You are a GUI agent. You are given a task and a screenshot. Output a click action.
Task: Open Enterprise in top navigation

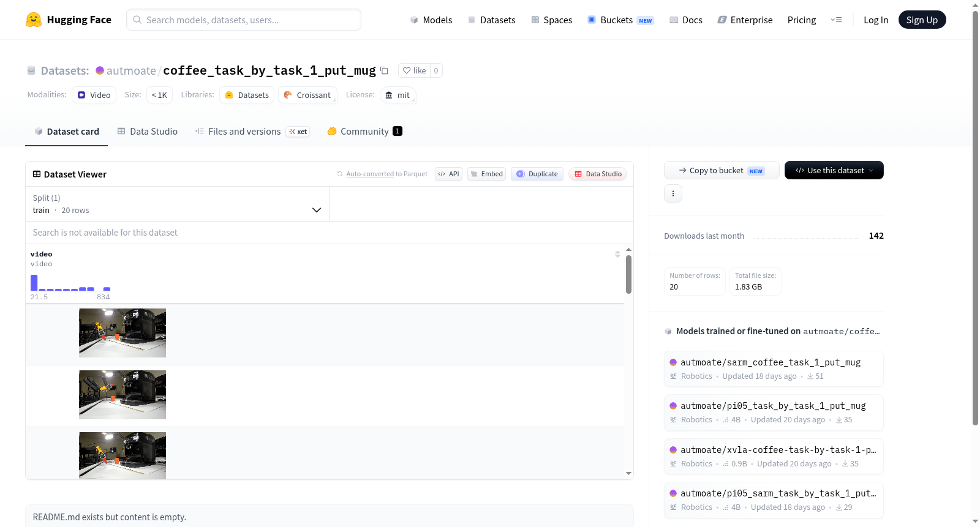click(745, 20)
